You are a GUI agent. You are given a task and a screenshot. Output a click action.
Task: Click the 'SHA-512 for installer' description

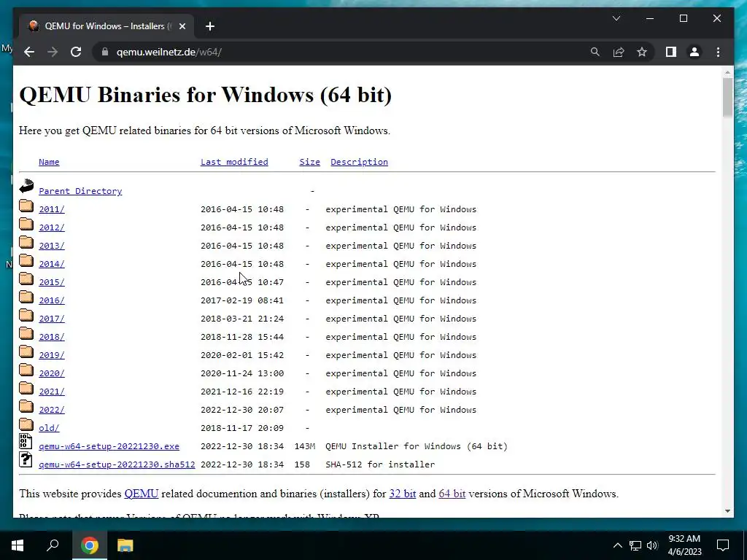coord(380,464)
